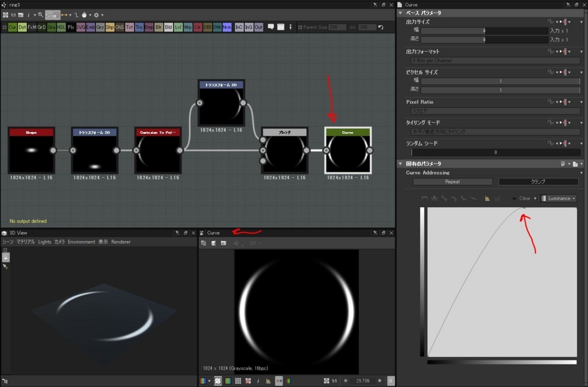Image resolution: width=588 pixels, height=387 pixels.
Task: Add a Distance node via Dst button
Action: [22, 27]
